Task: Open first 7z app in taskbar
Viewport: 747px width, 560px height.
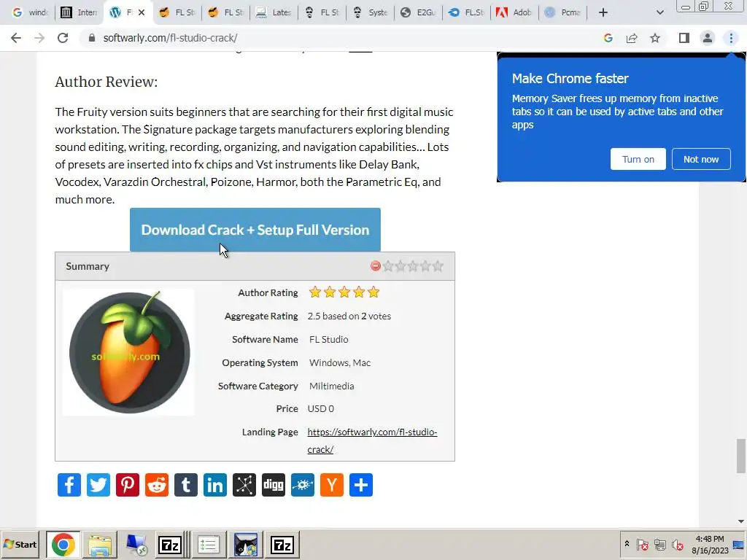Action: pos(170,545)
